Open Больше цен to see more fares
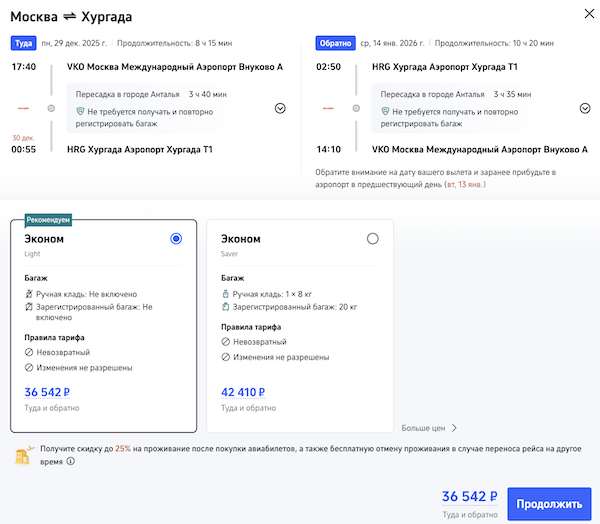 coord(429,428)
